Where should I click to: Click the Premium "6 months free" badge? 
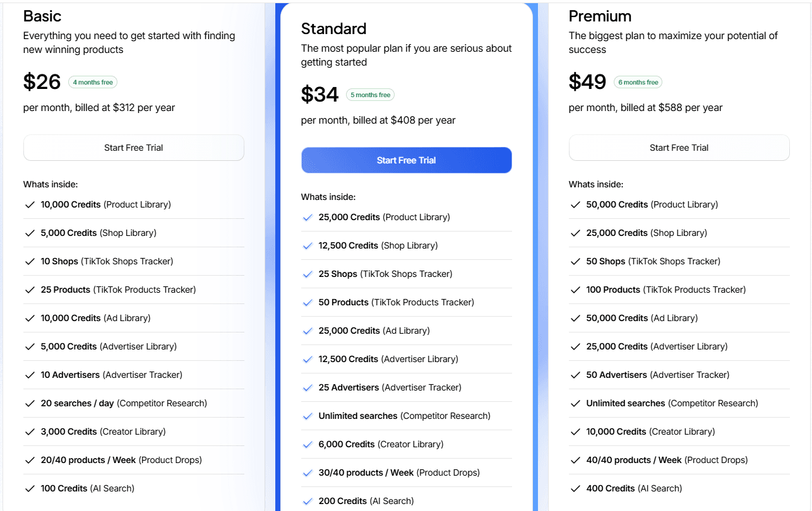click(x=638, y=82)
